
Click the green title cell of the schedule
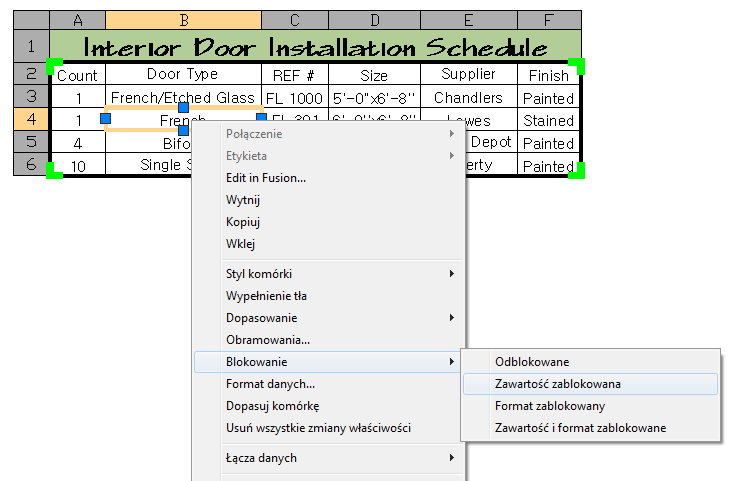pos(315,47)
